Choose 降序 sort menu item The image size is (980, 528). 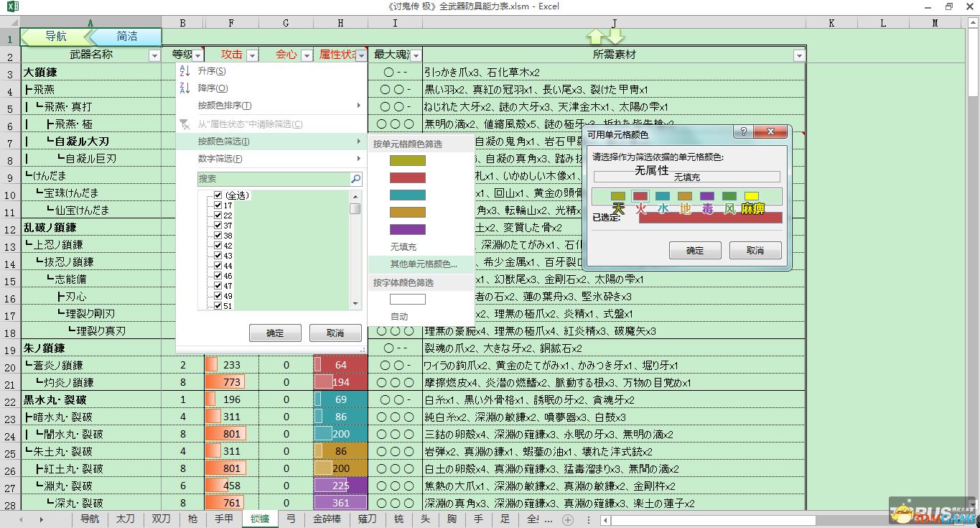(x=271, y=88)
